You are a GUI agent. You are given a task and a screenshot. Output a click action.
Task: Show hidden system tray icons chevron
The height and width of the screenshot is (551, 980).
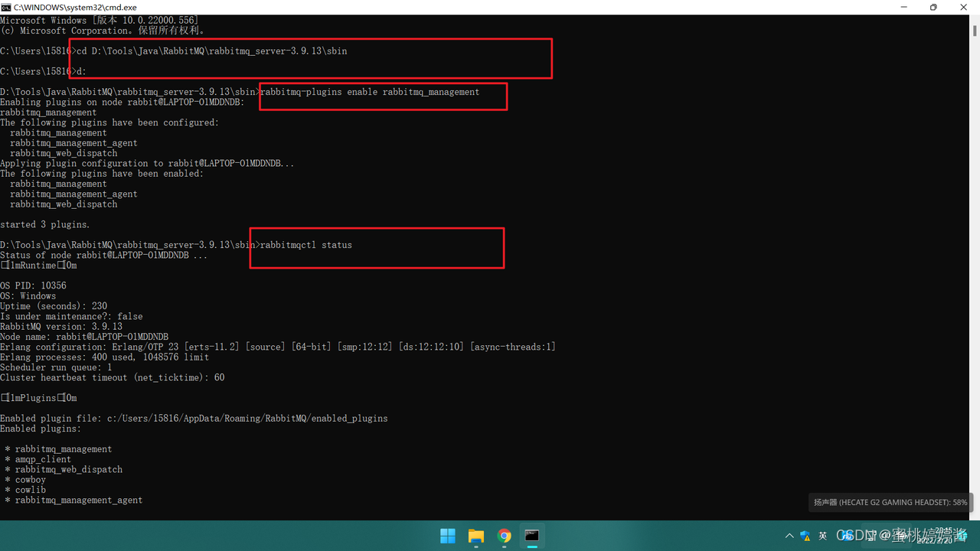(789, 536)
